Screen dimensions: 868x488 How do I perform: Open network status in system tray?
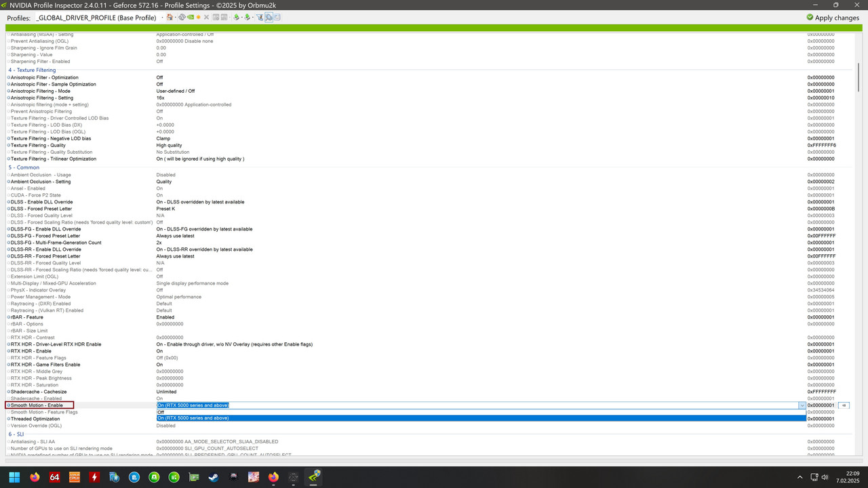815,477
